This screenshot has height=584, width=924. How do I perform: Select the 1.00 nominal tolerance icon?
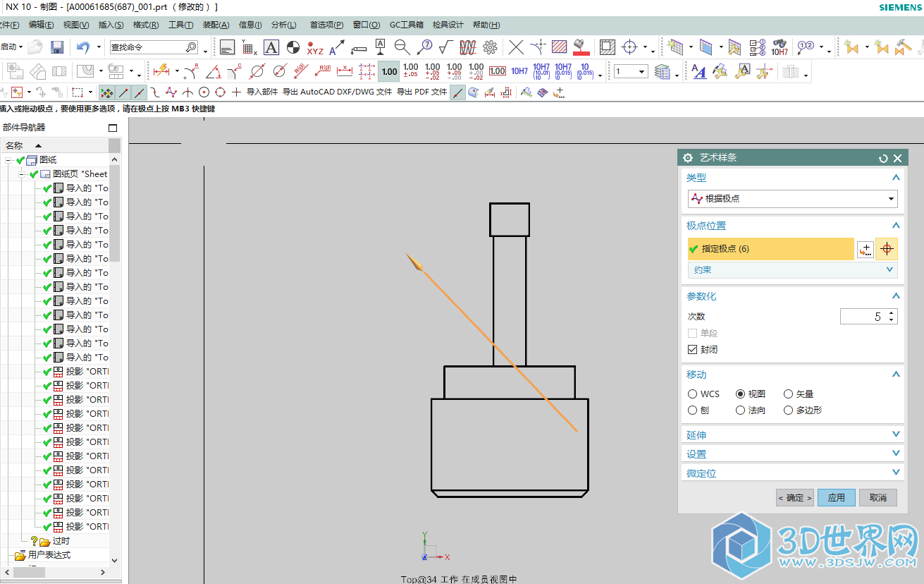pyautogui.click(x=389, y=71)
